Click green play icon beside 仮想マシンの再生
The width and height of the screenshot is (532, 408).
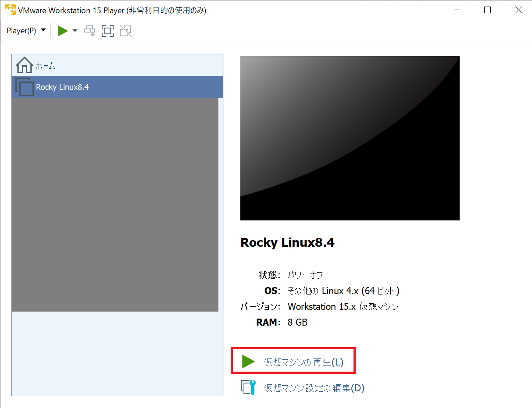click(248, 362)
